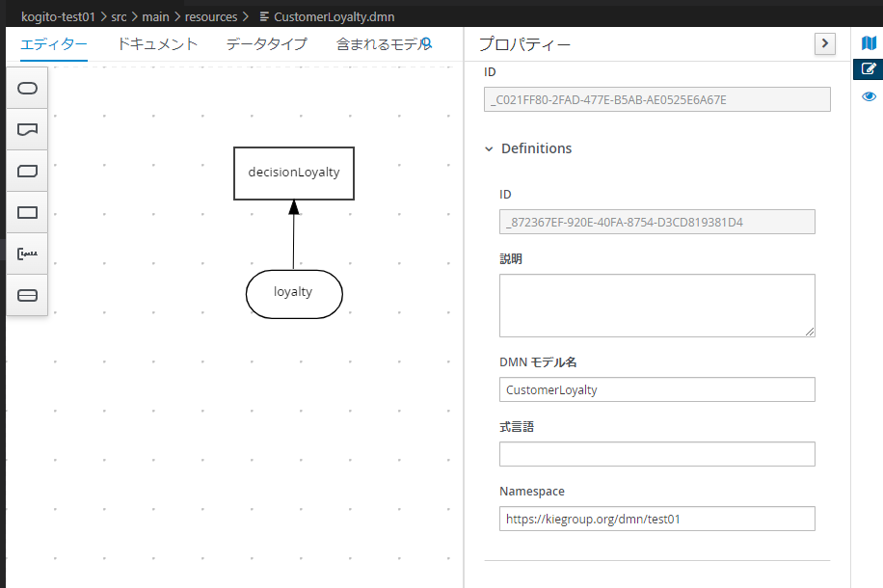Switch to the エディター tab
The image size is (883, 588).
tap(54, 44)
